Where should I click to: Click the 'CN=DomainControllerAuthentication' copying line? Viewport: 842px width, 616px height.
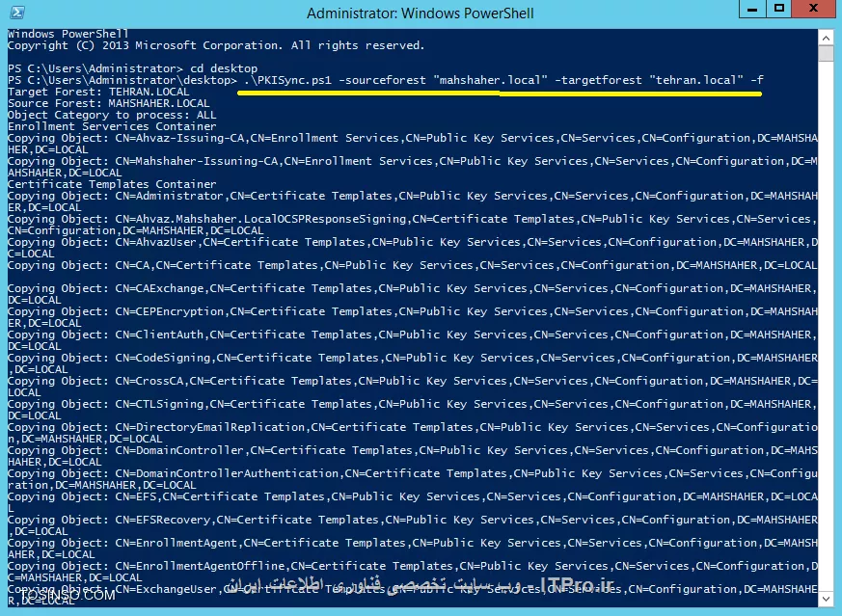(x=413, y=479)
